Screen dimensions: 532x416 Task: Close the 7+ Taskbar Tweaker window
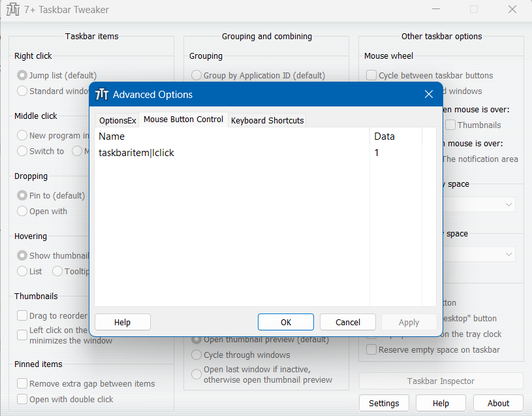(x=512, y=9)
